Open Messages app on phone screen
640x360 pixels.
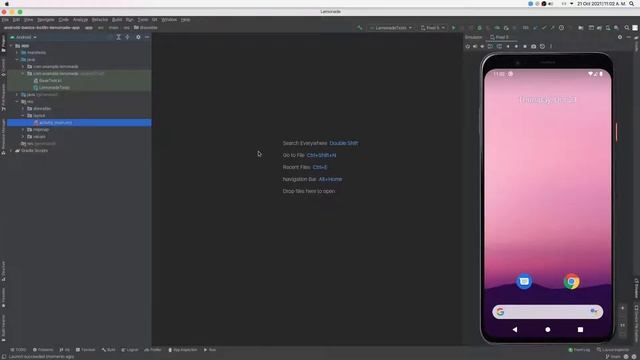(x=524, y=281)
